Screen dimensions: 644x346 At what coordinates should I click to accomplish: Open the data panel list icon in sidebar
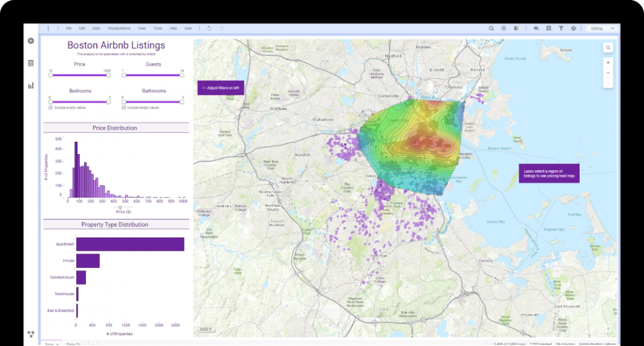[x=31, y=63]
